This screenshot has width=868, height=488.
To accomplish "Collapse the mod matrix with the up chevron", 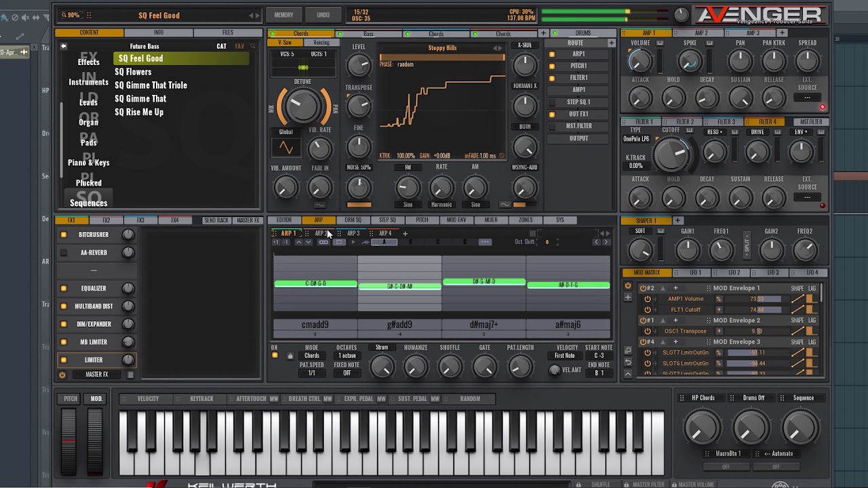I will (x=628, y=374).
